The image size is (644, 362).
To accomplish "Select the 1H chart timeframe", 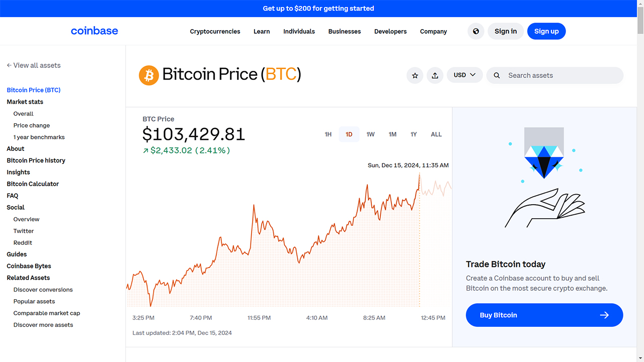I will [328, 134].
